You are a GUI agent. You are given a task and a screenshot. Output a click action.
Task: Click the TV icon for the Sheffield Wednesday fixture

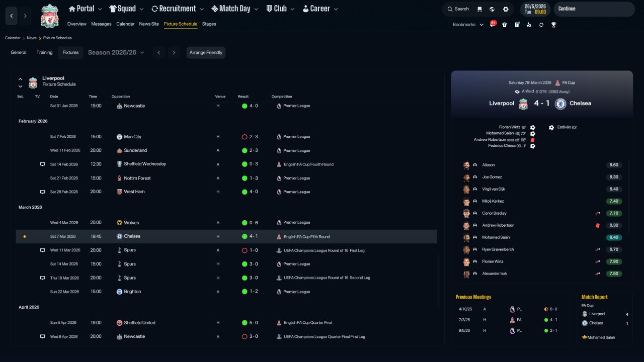point(43,164)
